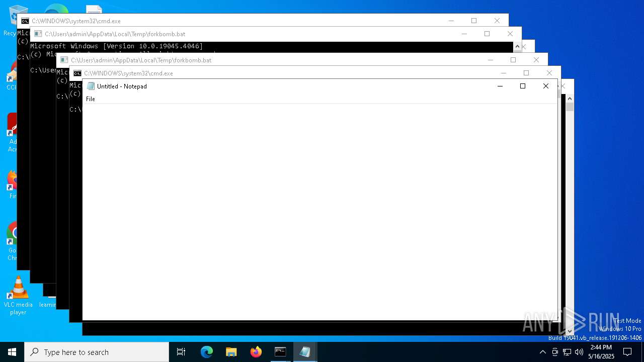Maximize the lower forkbomb.bat window
The width and height of the screenshot is (644, 362).
(x=513, y=60)
